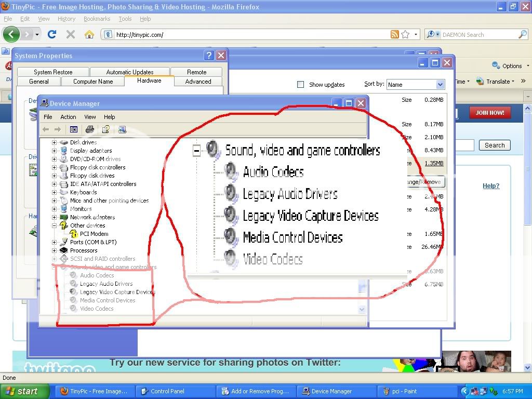This screenshot has height=399, width=532.
Task: Click the Properties help icon in Device Manager toolbar
Action: pyautogui.click(x=106, y=129)
